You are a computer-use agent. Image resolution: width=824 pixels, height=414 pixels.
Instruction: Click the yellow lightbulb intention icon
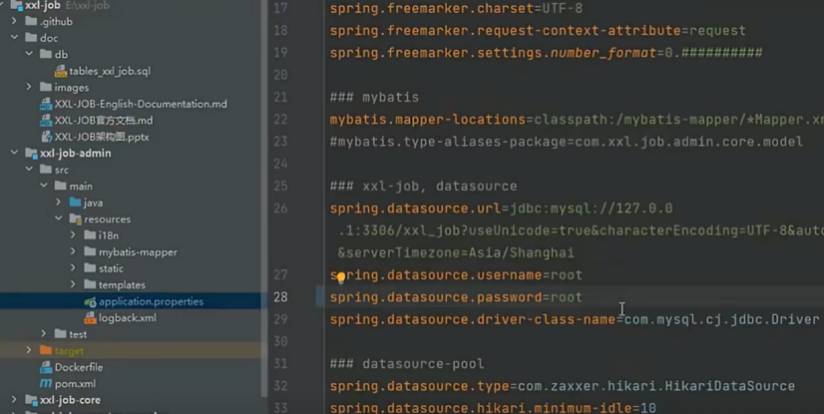[341, 277]
